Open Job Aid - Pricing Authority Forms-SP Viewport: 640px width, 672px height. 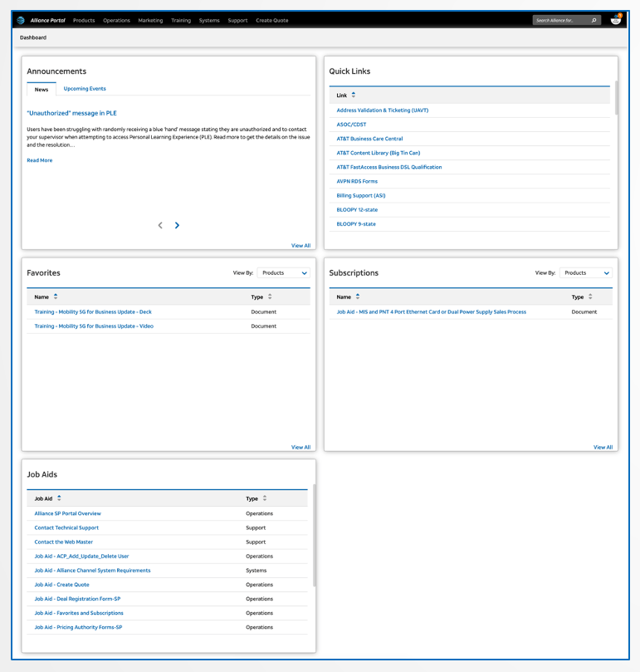pos(78,627)
